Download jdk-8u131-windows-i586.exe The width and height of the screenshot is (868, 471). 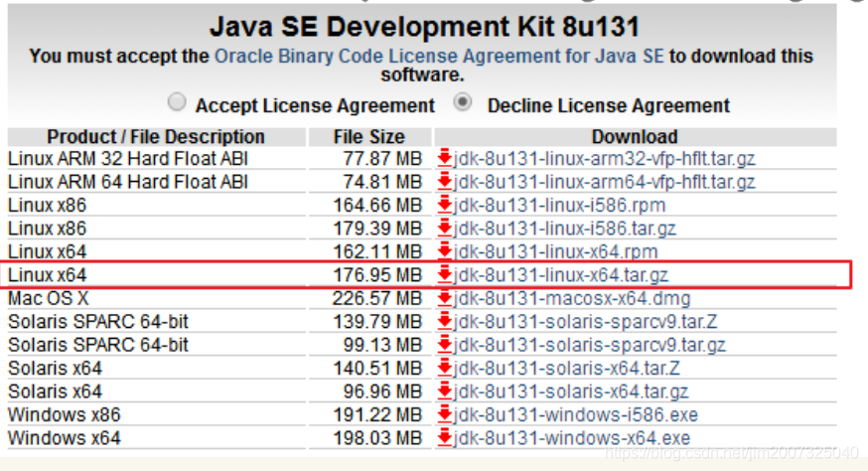point(576,415)
